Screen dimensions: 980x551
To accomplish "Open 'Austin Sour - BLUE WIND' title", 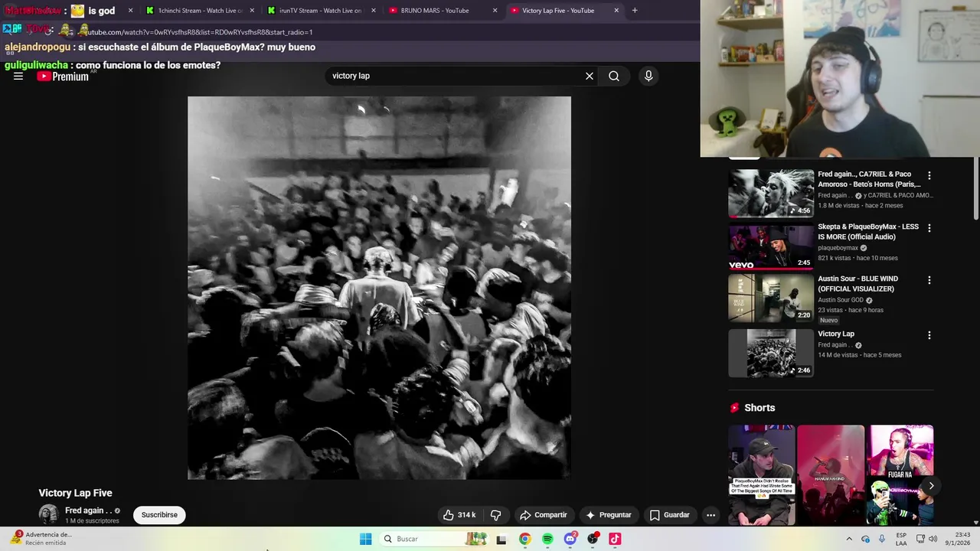I will click(857, 284).
